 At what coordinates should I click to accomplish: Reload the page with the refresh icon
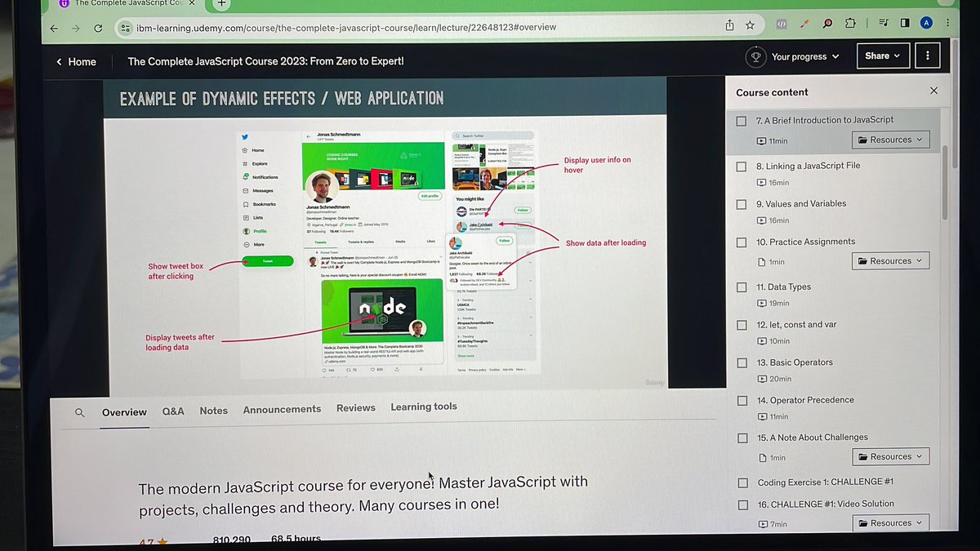(98, 28)
